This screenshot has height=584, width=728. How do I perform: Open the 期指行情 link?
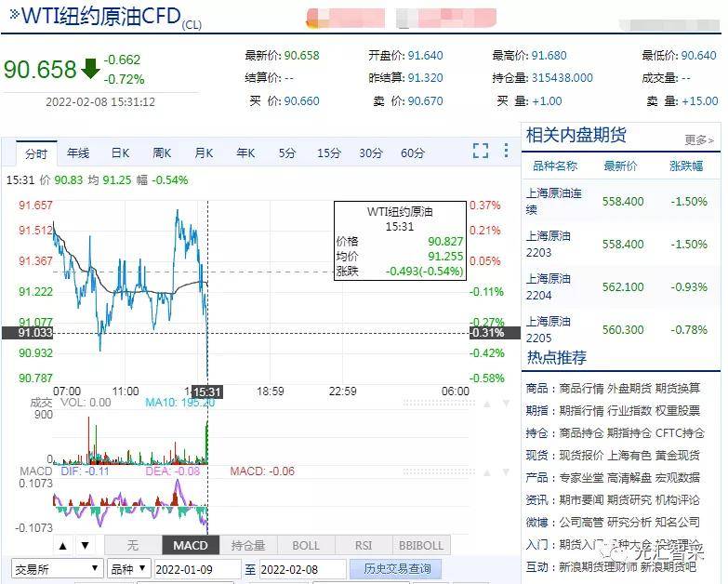tap(581, 410)
